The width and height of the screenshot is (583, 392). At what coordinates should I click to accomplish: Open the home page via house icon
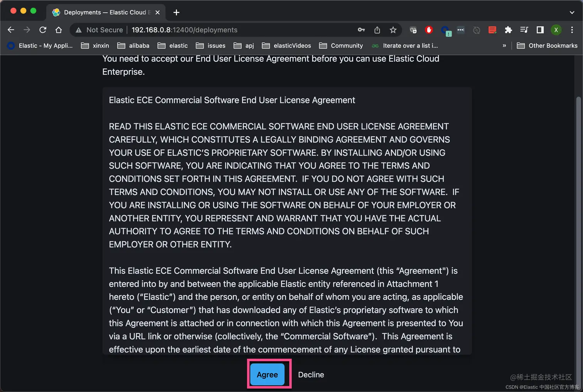(x=59, y=30)
